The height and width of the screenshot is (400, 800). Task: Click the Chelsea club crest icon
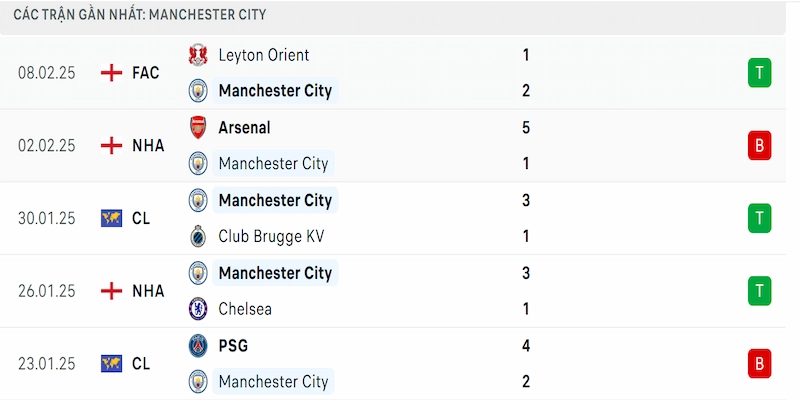click(198, 309)
